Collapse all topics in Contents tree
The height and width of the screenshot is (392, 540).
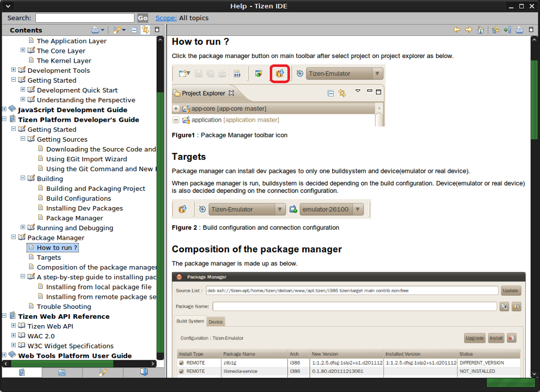click(x=134, y=30)
